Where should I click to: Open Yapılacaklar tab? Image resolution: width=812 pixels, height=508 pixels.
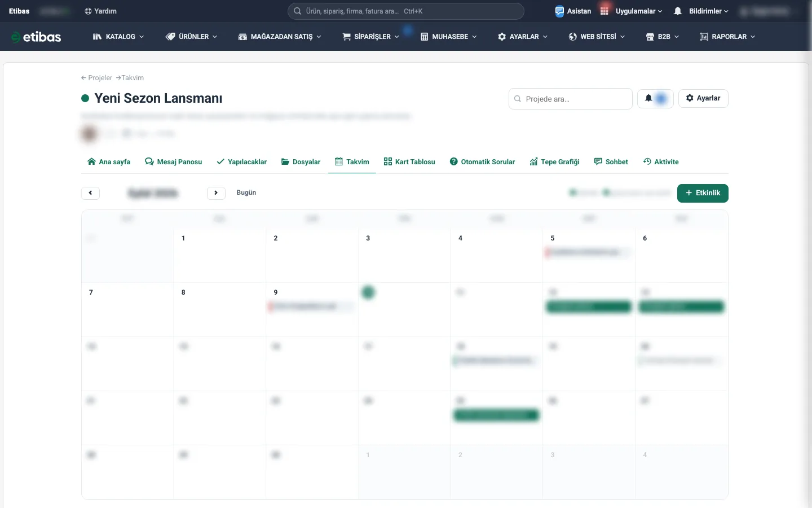click(241, 162)
